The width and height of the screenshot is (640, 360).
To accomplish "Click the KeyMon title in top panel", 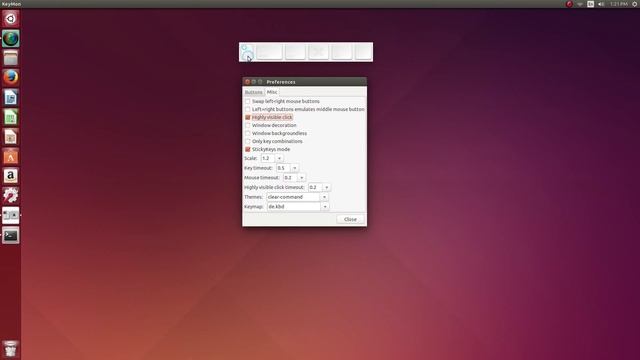I will pos(11,4).
